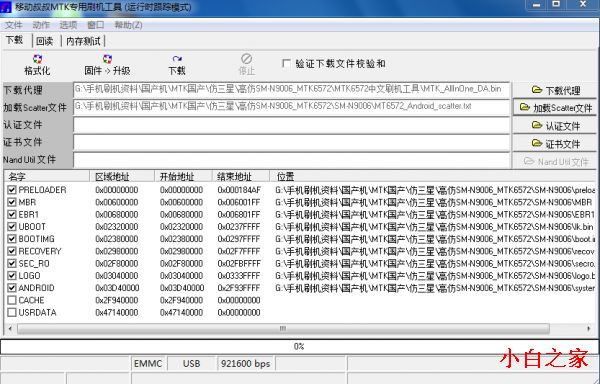Click the 固件->升级 firmware upgrade icon
The height and width of the screenshot is (384, 600).
point(107,59)
